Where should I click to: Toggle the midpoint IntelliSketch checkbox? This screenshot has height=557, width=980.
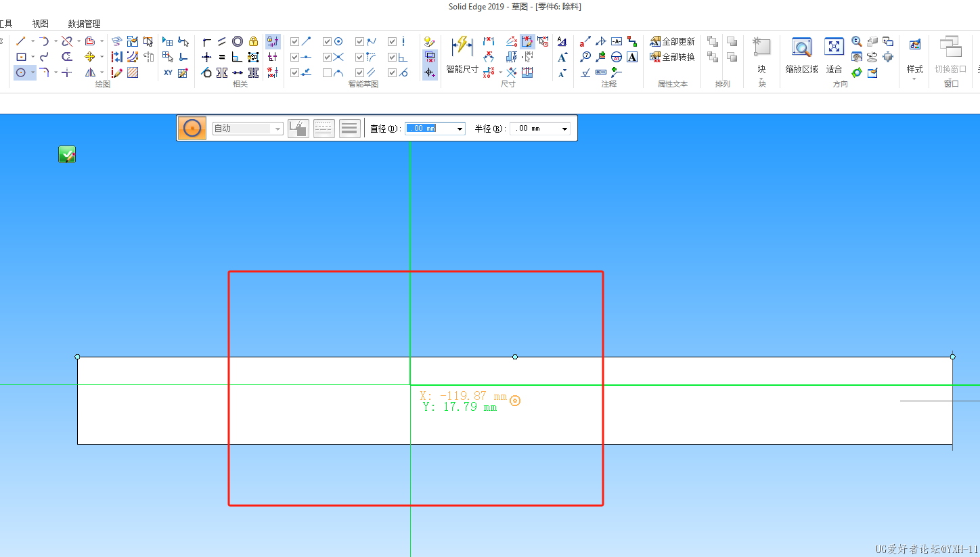294,57
